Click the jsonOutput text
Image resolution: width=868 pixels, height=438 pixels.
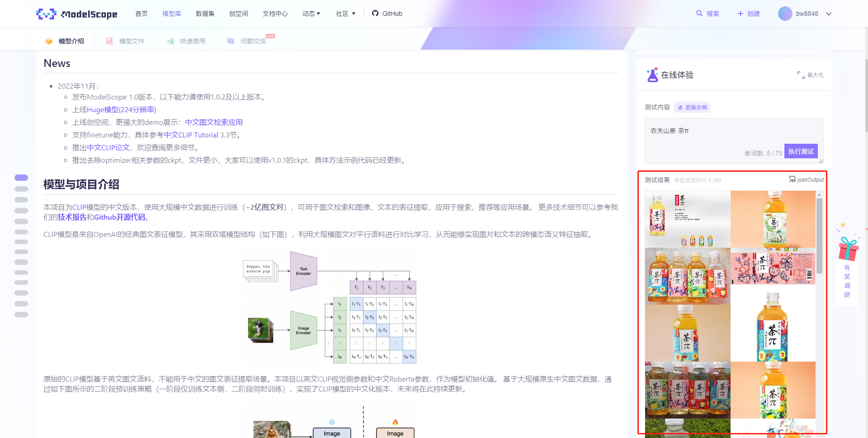click(811, 179)
